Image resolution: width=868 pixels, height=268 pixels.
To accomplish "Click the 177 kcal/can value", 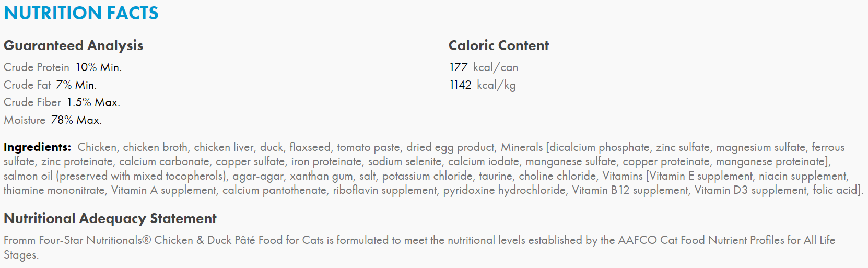I will click(484, 67).
